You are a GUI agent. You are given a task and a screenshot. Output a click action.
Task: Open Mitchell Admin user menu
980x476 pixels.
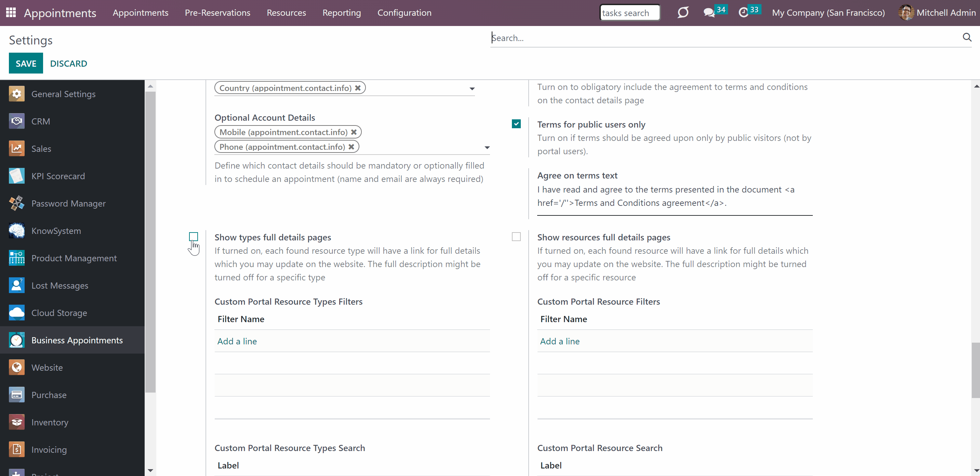click(937, 13)
